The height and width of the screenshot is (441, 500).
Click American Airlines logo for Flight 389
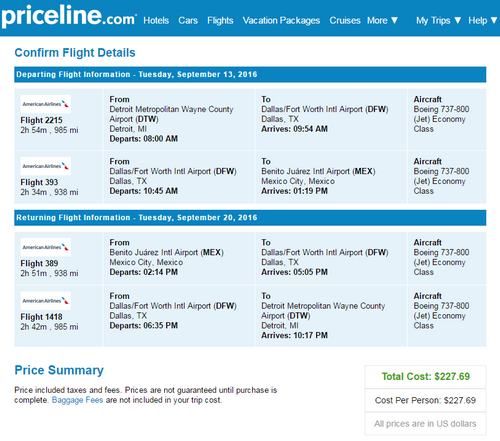click(x=46, y=247)
